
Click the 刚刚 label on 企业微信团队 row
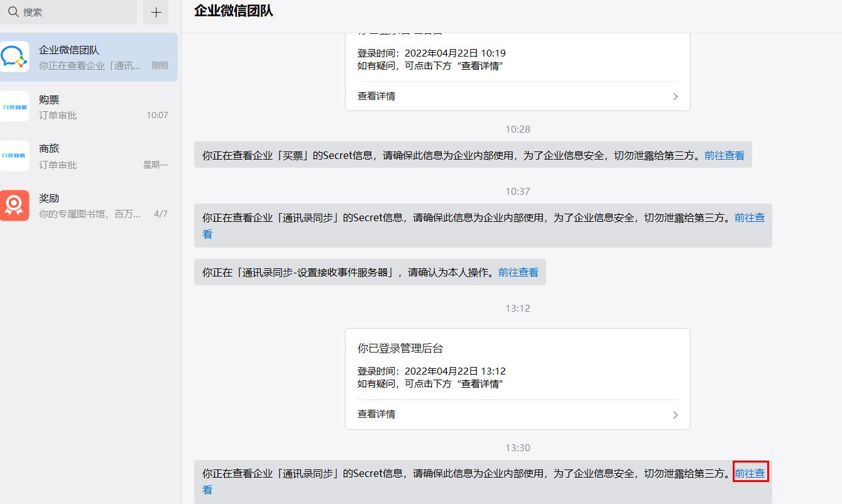pos(160,65)
